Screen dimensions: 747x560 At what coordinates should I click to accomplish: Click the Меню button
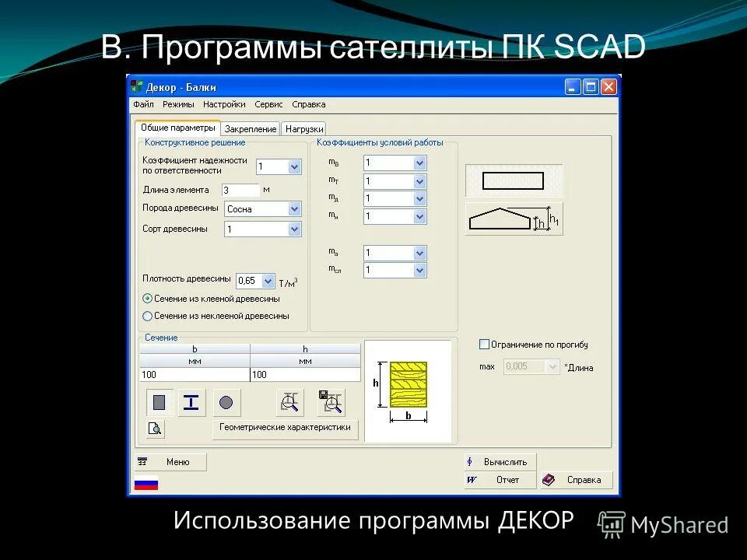170,462
